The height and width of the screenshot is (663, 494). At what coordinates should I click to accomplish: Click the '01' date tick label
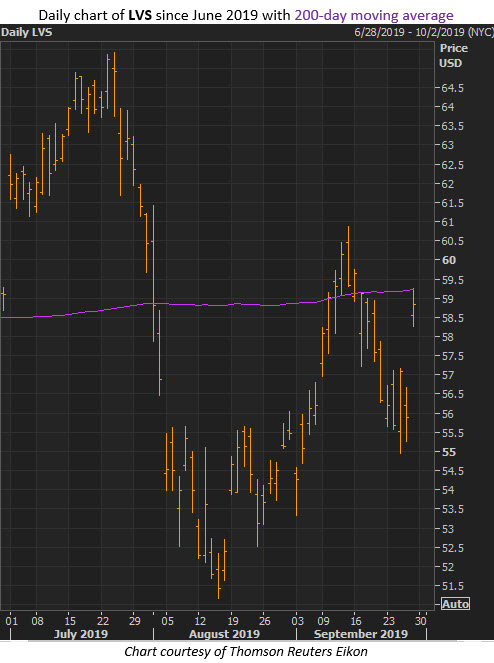(x=11, y=621)
